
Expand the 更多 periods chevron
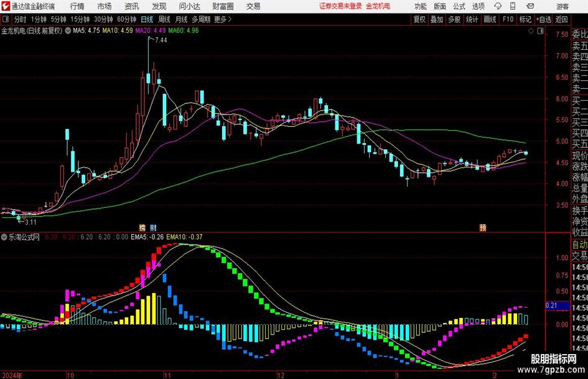pyautogui.click(x=223, y=19)
